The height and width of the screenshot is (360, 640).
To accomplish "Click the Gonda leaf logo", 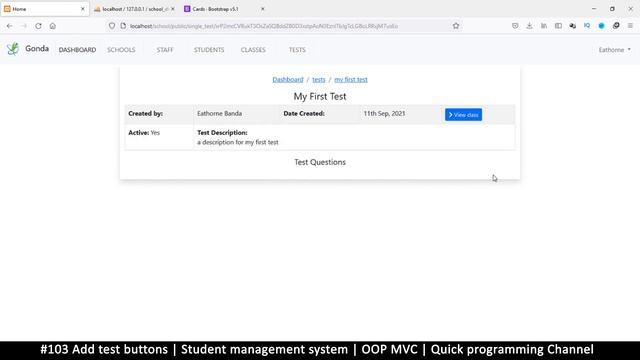I will click(13, 49).
